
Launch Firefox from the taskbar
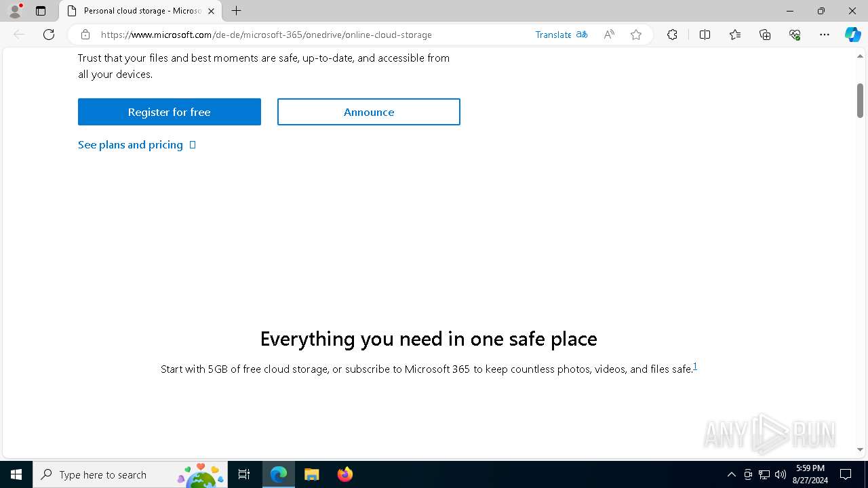344,474
